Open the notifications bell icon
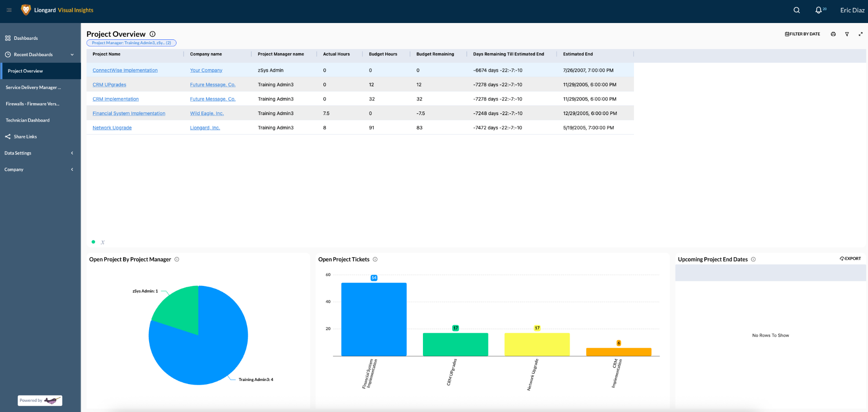 [818, 10]
